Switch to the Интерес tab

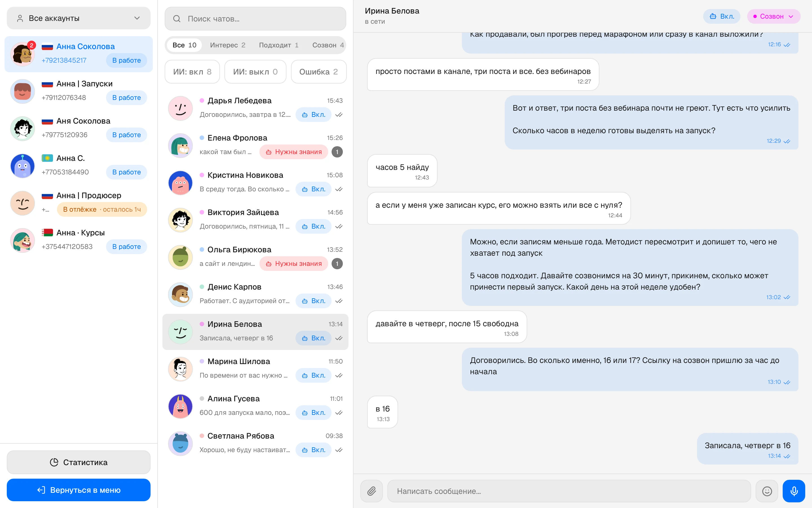click(228, 45)
